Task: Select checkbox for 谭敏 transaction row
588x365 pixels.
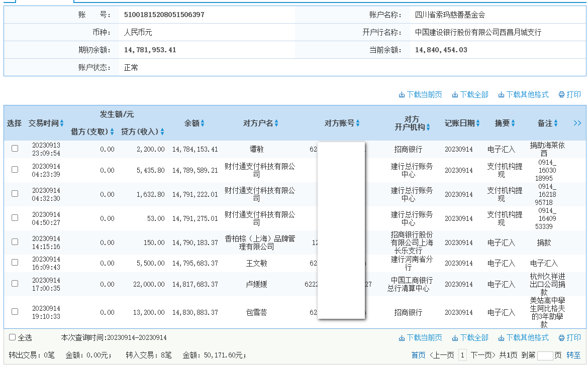Action: click(15, 149)
